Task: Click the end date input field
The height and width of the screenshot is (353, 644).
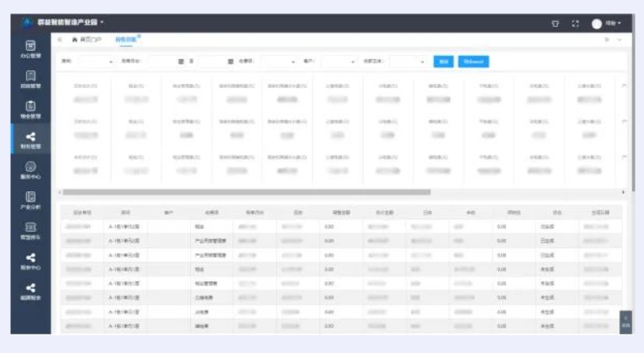Action: tap(216, 61)
